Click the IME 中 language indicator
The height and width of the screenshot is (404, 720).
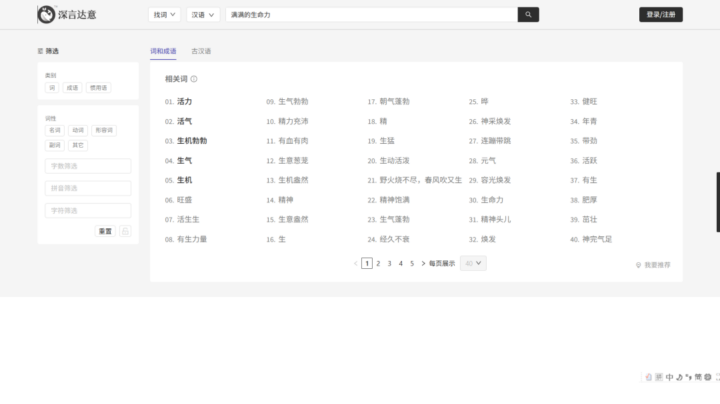coord(669,377)
